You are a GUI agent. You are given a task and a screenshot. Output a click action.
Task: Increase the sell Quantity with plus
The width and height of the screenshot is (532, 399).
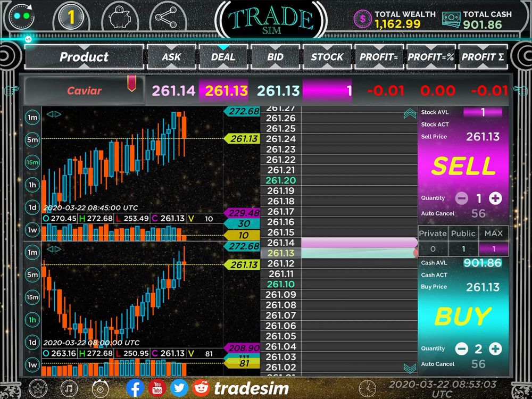click(495, 198)
